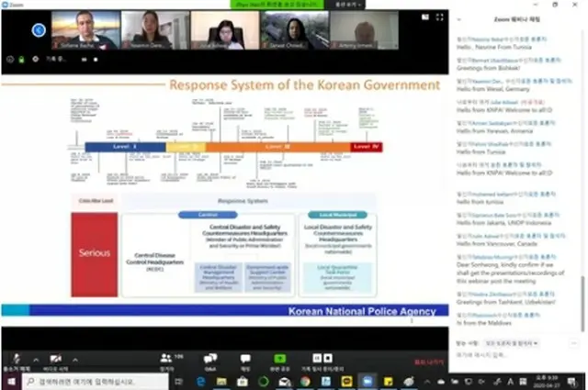The width and height of the screenshot is (588, 390).
Task: Open the Q&A icon in Zoom toolbar
Action: pyautogui.click(x=209, y=357)
